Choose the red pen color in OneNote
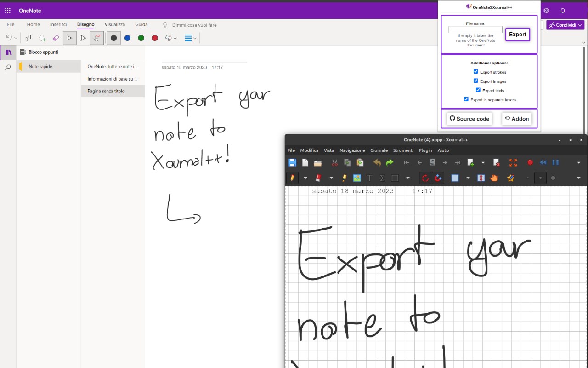 tap(155, 38)
